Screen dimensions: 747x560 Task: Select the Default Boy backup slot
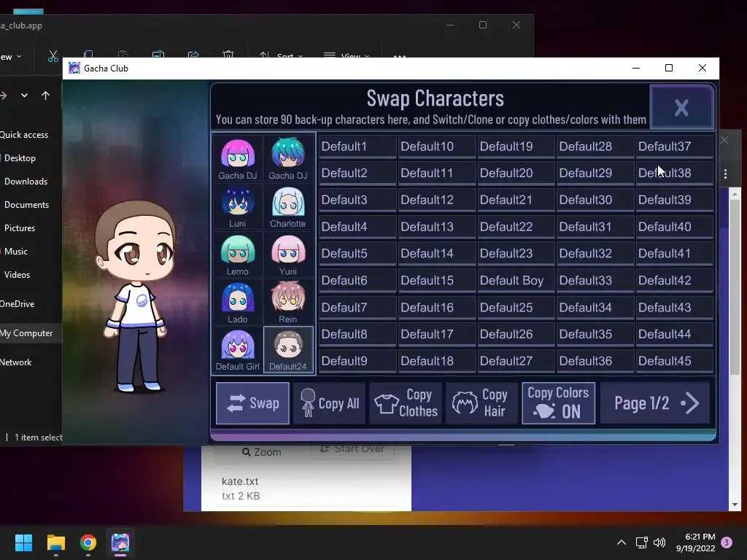(x=516, y=281)
